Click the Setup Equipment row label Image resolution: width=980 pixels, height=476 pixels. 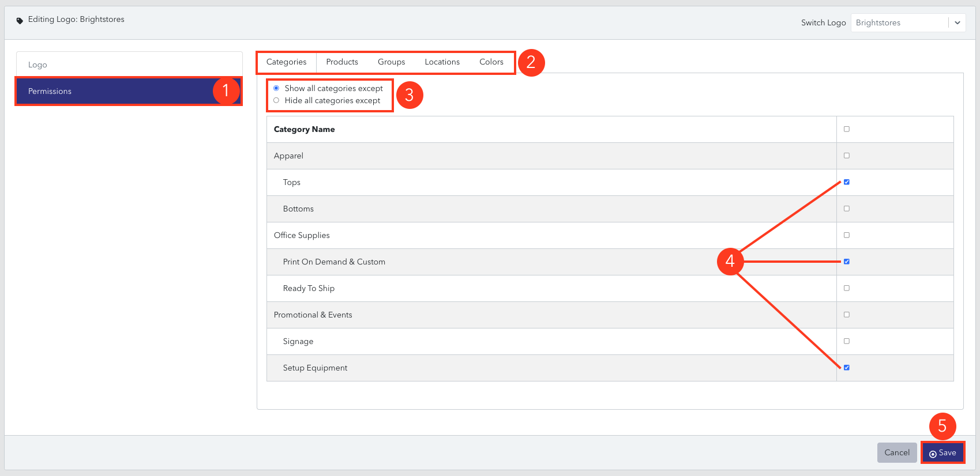(x=315, y=368)
